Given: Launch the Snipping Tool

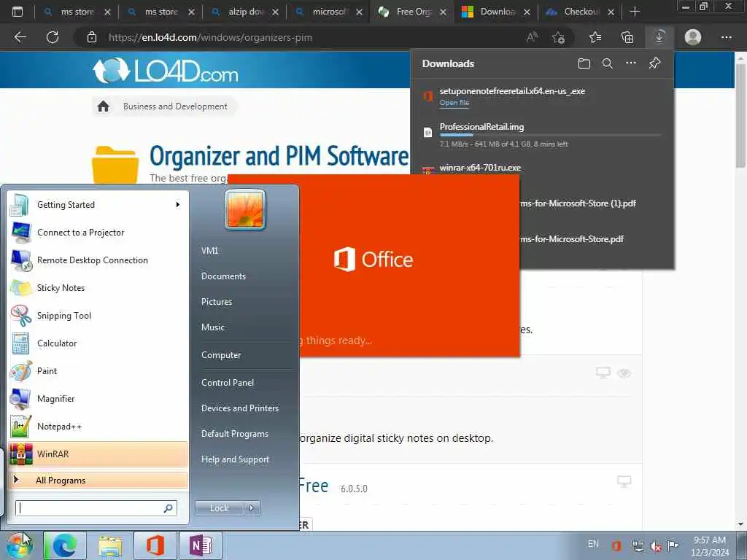Looking at the screenshot, I should coord(98,315).
